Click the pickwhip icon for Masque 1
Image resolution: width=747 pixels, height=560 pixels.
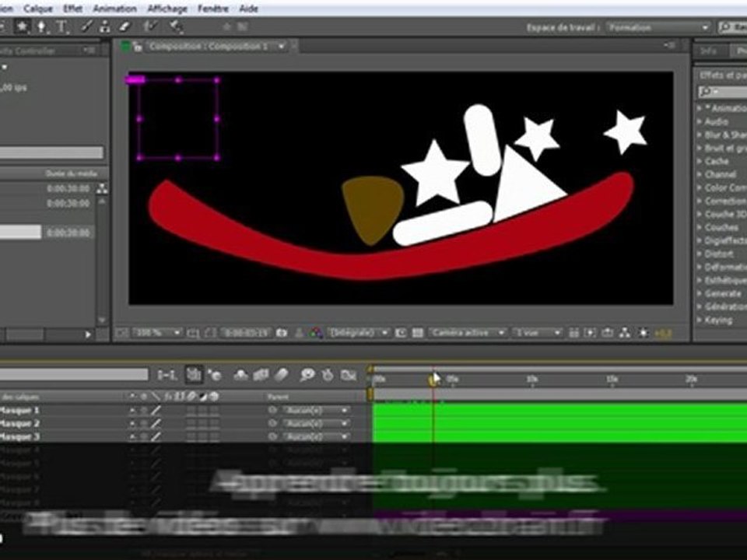pos(272,410)
